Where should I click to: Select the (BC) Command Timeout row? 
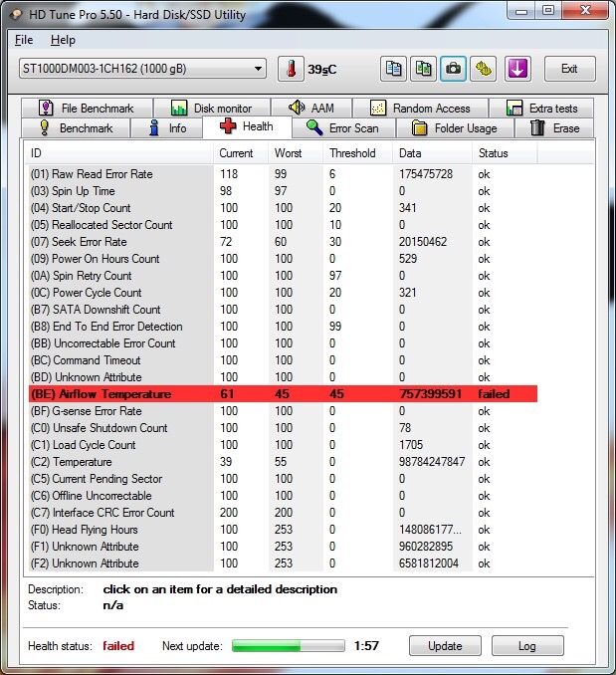283,360
